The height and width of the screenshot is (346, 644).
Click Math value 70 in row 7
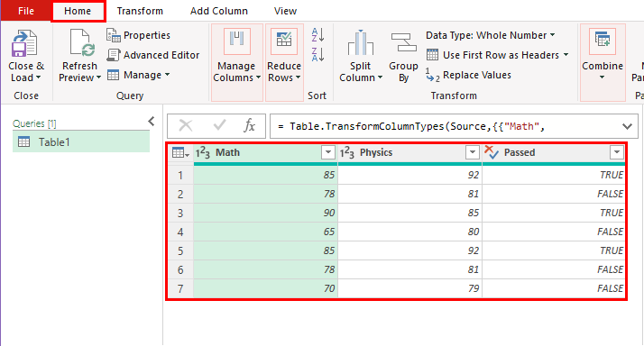tap(266, 288)
